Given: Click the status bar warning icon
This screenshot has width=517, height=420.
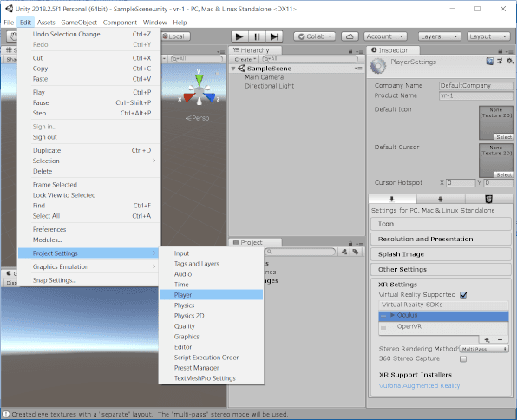Looking at the screenshot, I should (6, 414).
